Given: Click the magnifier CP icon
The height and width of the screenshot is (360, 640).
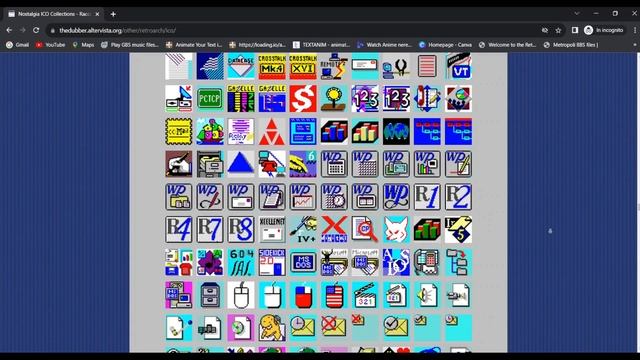Looking at the screenshot, I should click(x=365, y=229).
